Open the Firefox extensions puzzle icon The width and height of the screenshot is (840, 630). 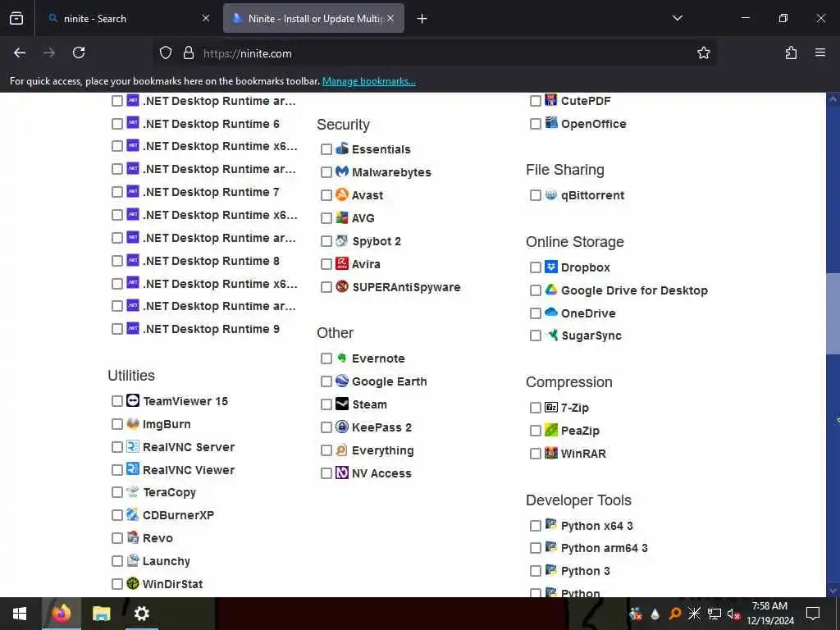click(791, 52)
